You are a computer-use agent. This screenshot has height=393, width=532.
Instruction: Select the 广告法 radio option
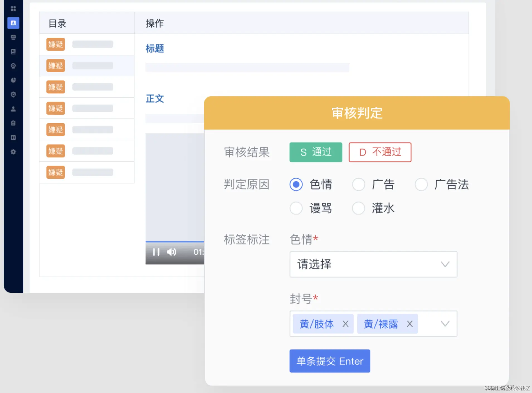[421, 185]
